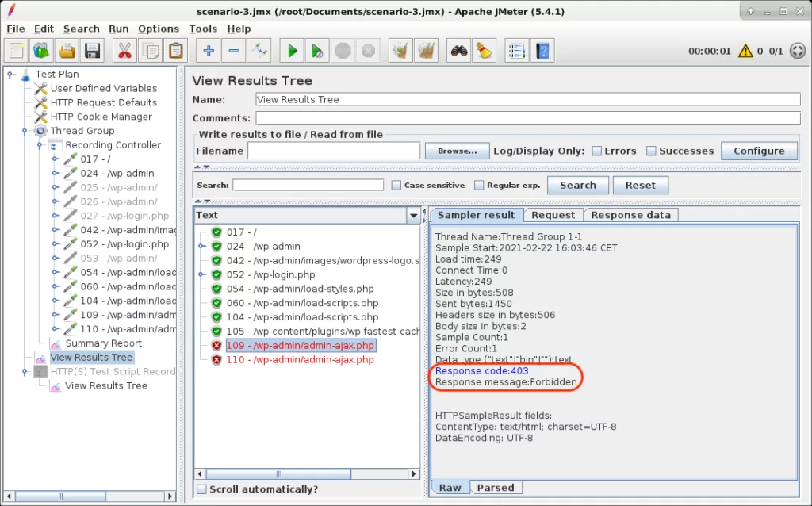Screen dimensions: 812x506
Task: Expand the 052 - /wp-login.php result
Action: click(x=201, y=275)
